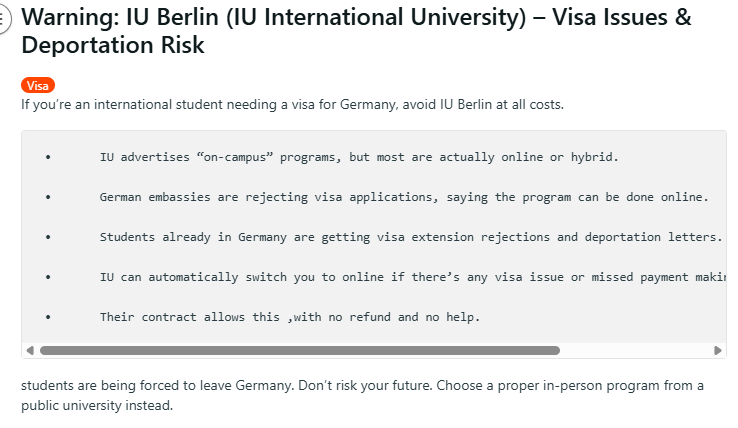Open the post title about IU Berlin

click(355, 19)
